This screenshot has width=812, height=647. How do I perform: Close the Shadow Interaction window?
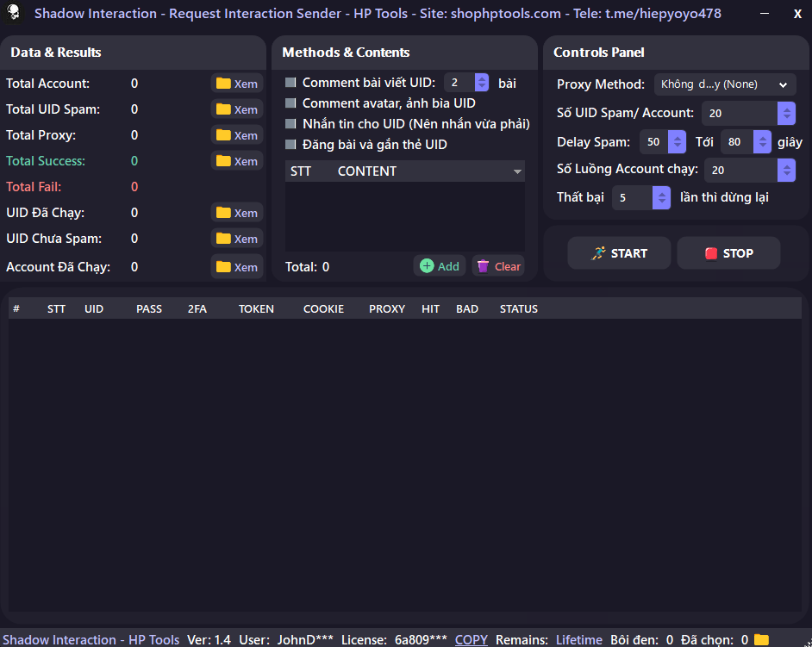pos(797,14)
